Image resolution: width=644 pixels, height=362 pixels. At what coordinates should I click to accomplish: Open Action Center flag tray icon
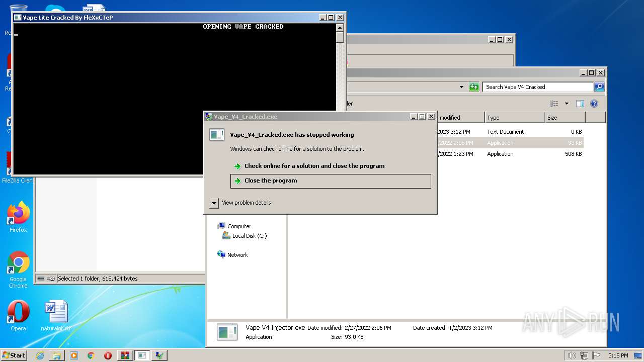[596, 355]
